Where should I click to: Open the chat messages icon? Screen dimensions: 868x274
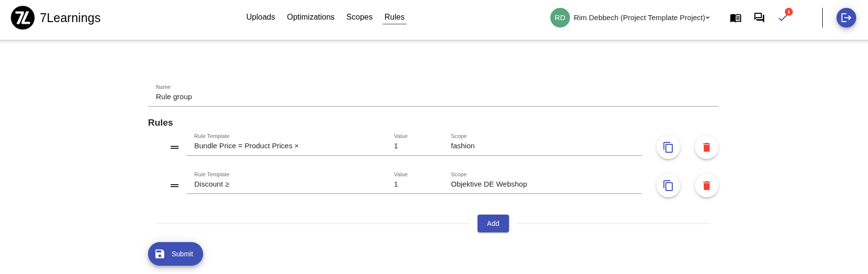click(x=759, y=18)
